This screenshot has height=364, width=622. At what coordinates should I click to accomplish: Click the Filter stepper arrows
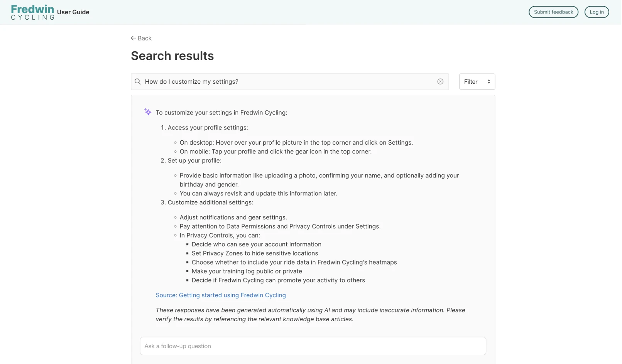tap(488, 81)
